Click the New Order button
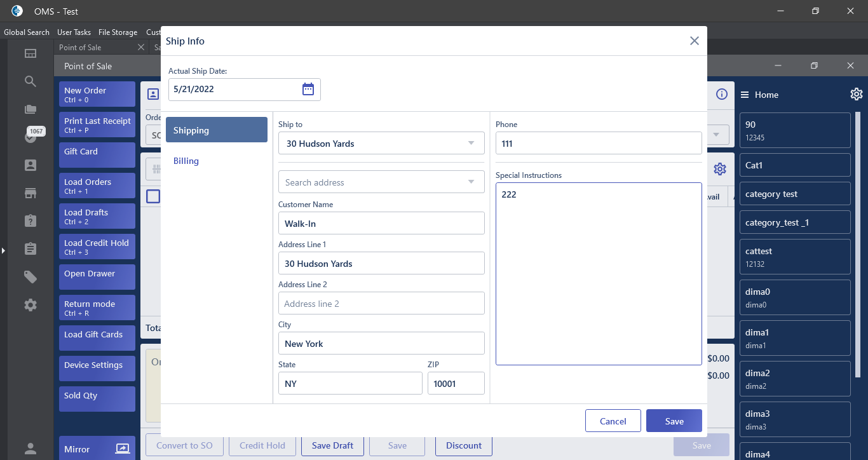868x460 pixels. click(x=97, y=94)
